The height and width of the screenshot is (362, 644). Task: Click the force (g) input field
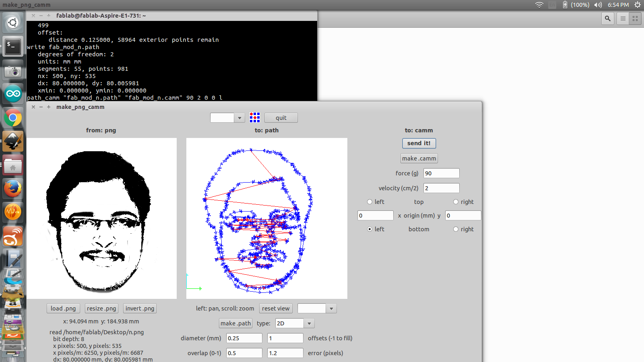pyautogui.click(x=441, y=173)
